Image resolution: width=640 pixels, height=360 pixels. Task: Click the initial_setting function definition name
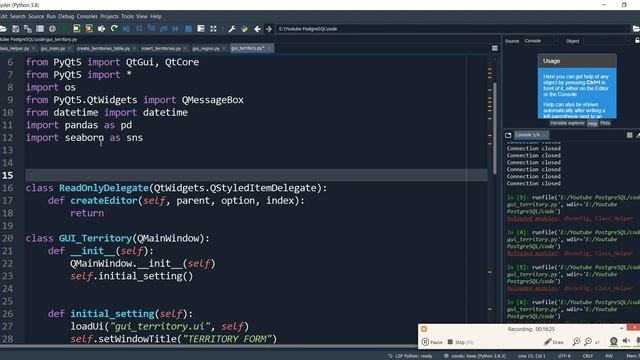[x=112, y=313]
